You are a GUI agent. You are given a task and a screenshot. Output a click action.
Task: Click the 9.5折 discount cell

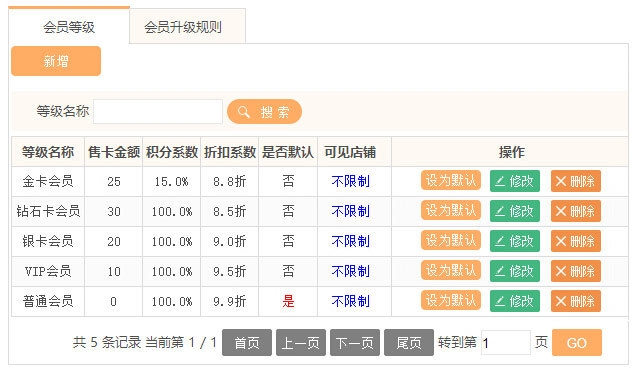(230, 271)
